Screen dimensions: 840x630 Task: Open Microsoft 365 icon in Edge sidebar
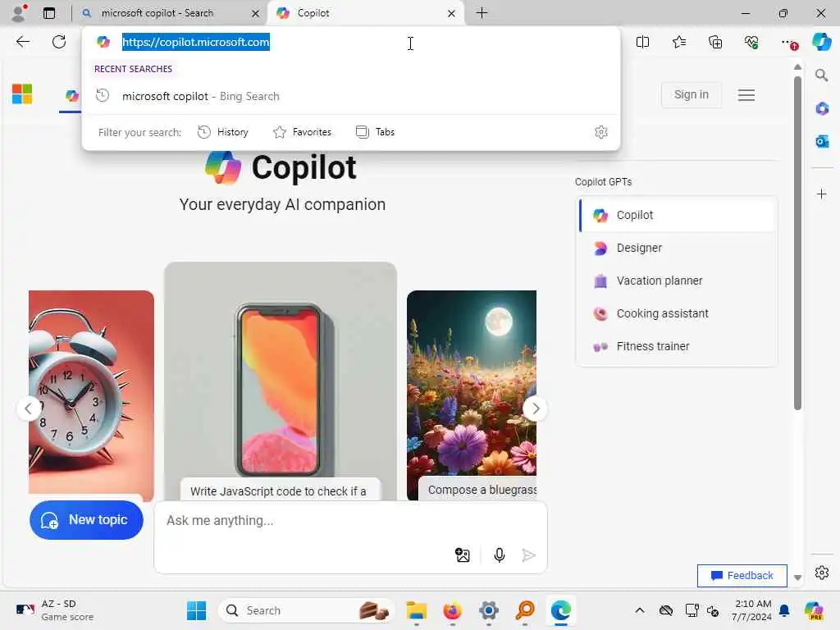click(822, 109)
